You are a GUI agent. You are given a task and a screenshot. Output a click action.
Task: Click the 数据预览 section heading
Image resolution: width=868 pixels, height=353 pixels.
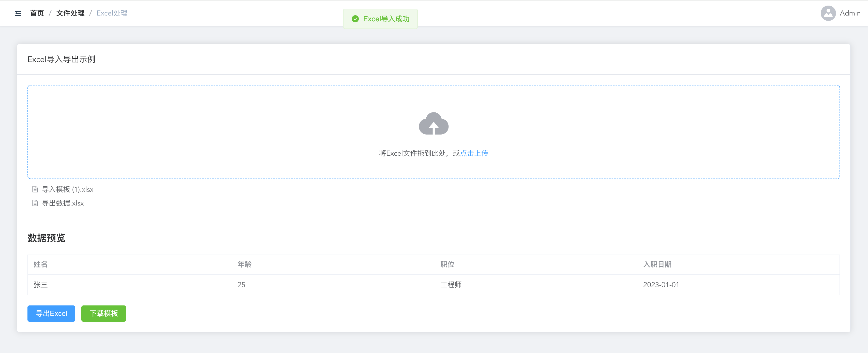[x=46, y=238]
